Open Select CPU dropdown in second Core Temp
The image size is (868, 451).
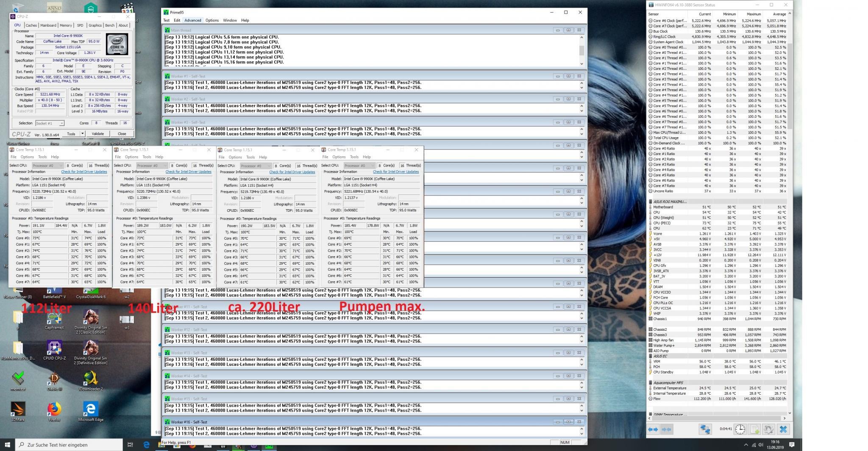point(152,166)
